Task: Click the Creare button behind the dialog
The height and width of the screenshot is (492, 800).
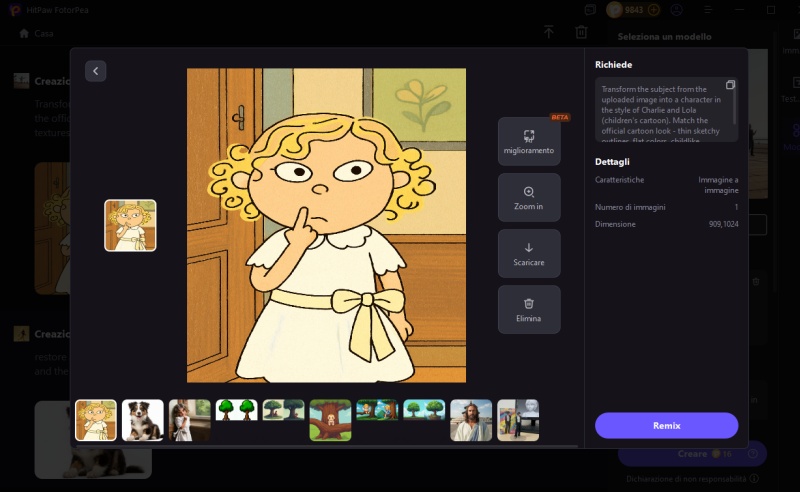Action: pyautogui.click(x=692, y=454)
